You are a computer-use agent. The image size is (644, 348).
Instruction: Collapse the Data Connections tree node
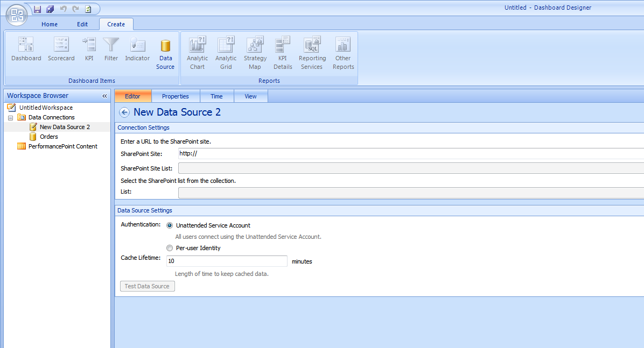(x=10, y=117)
